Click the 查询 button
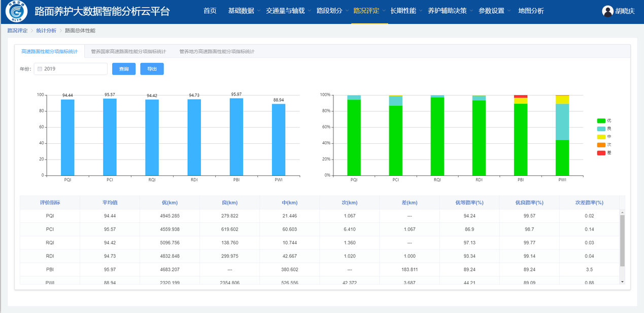Image resolution: width=644 pixels, height=313 pixels. pos(124,69)
